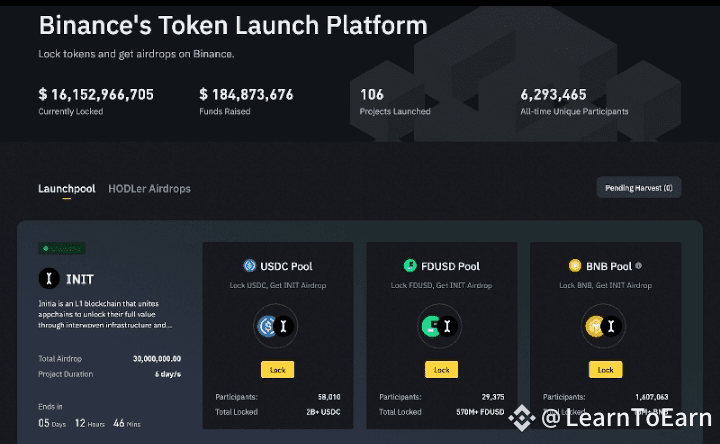Click the 106 Projects Launched figure
This screenshot has height=444, width=720.
pyautogui.click(x=371, y=95)
